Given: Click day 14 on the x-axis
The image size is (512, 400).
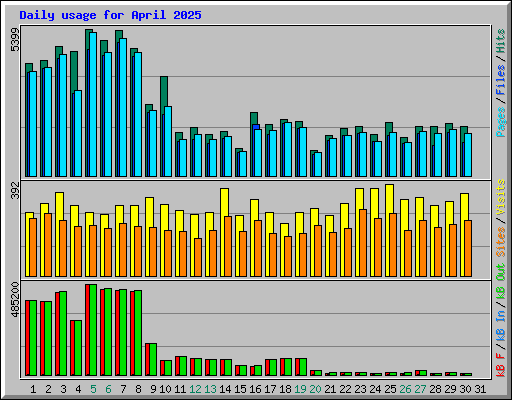Looking at the screenshot, I should pos(225,389).
